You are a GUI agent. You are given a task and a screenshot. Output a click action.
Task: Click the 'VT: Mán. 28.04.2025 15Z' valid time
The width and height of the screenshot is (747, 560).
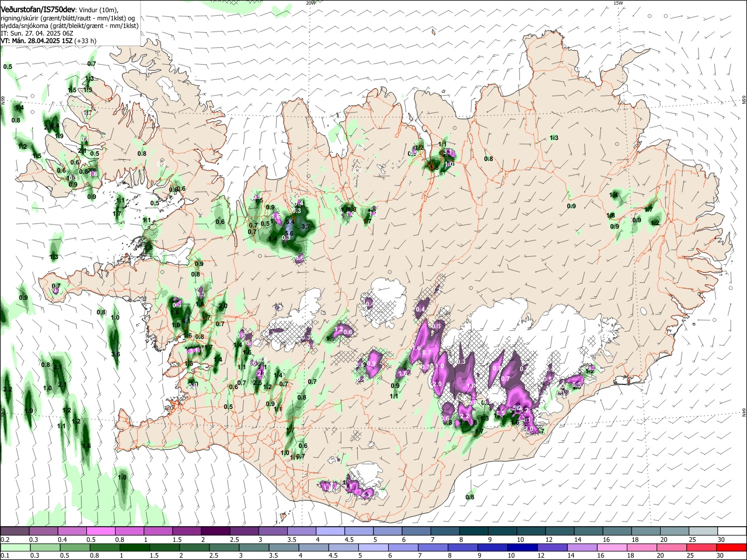[x=36, y=41]
